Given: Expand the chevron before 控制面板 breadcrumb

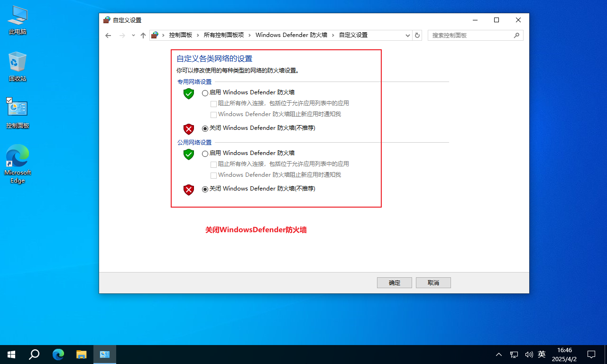Looking at the screenshot, I should tap(164, 35).
